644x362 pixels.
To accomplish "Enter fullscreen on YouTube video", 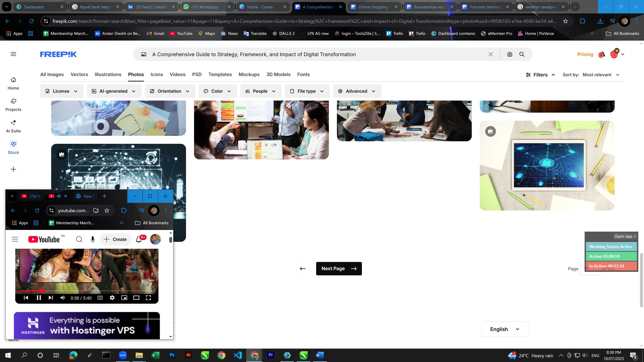I will point(148,297).
